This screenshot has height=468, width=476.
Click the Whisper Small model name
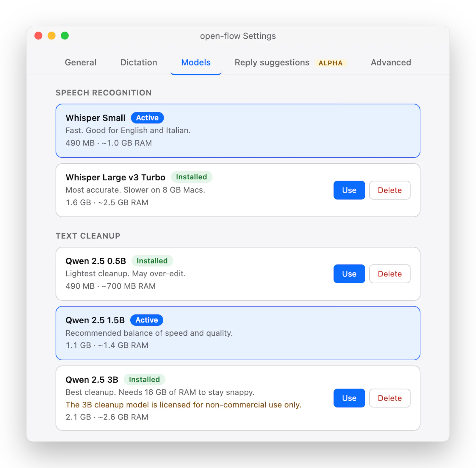pyautogui.click(x=95, y=118)
